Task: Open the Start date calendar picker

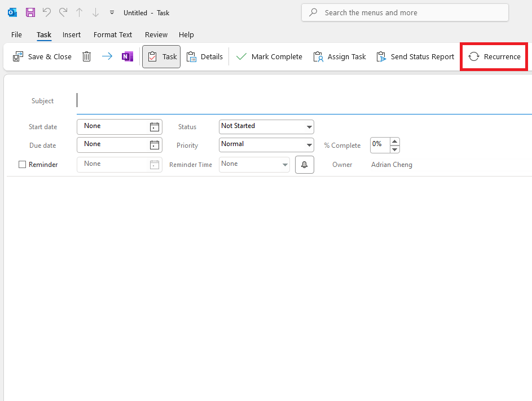Action: pos(155,127)
